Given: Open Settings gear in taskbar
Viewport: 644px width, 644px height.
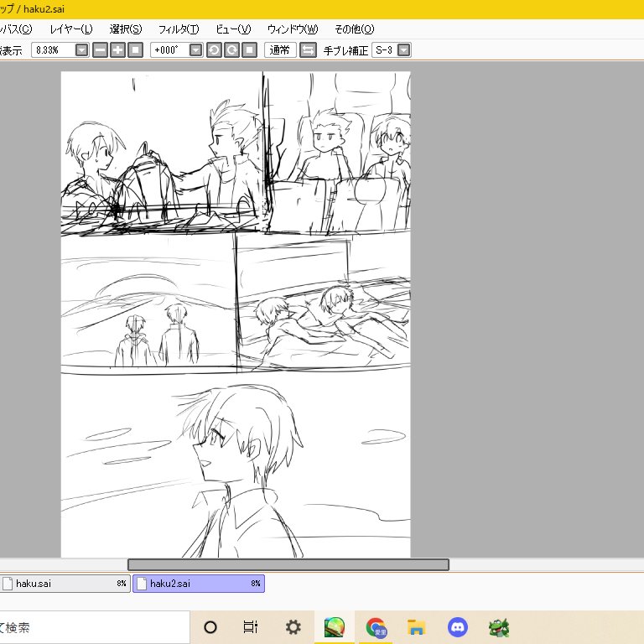Looking at the screenshot, I should (293, 627).
